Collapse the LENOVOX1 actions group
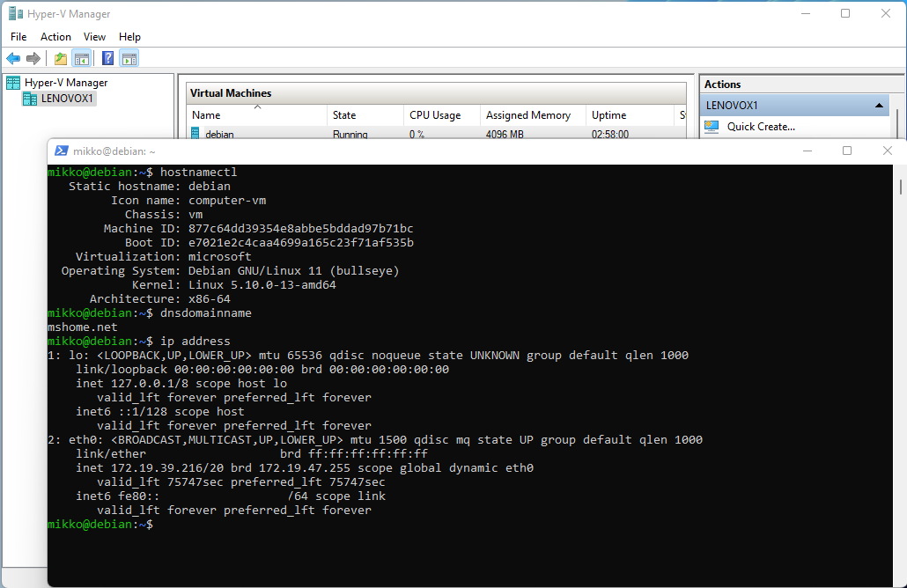This screenshot has width=907, height=588. click(879, 105)
